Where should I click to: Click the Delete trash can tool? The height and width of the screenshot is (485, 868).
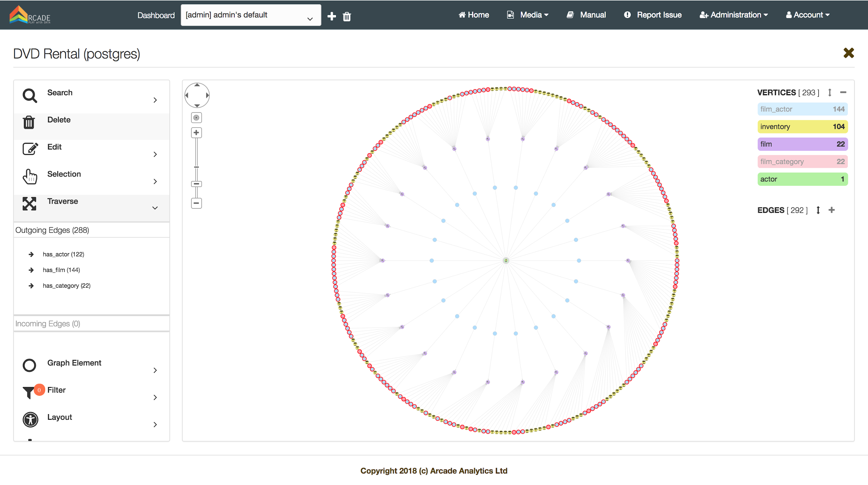[29, 122]
